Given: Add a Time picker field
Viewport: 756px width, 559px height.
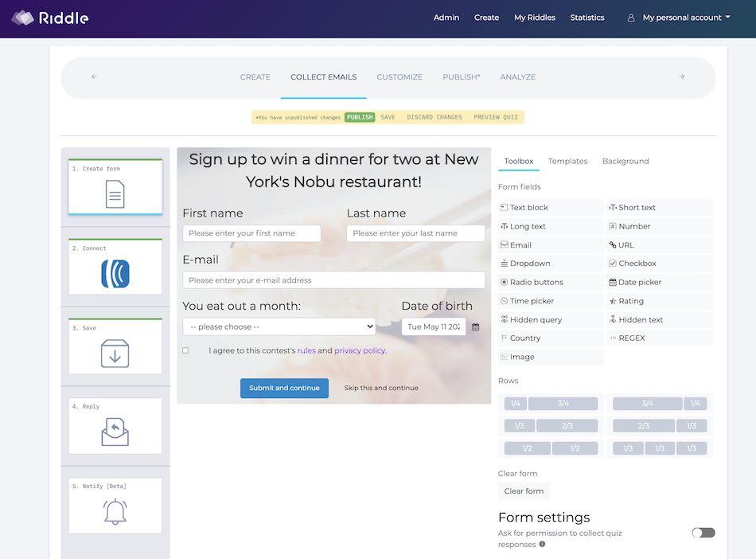Looking at the screenshot, I should tap(551, 301).
